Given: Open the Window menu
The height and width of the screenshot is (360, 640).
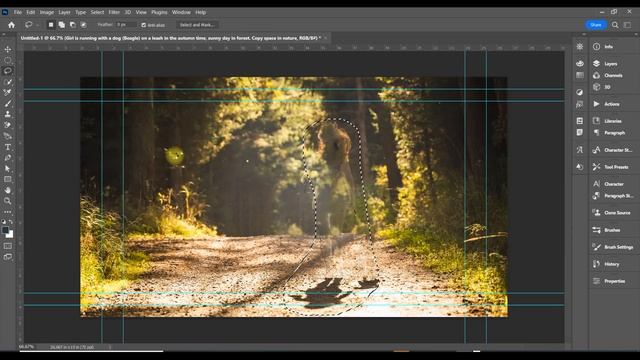Looking at the screenshot, I should tap(181, 12).
